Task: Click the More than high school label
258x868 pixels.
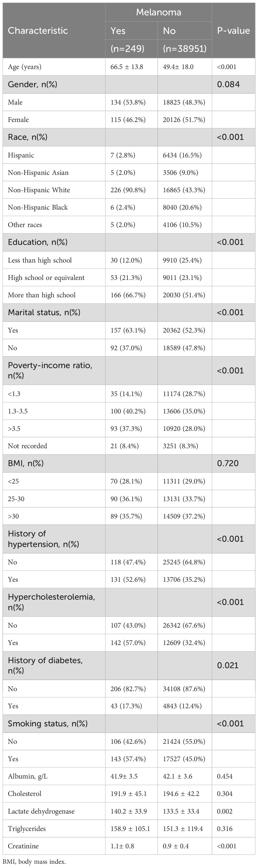Action: pyautogui.click(x=42, y=295)
